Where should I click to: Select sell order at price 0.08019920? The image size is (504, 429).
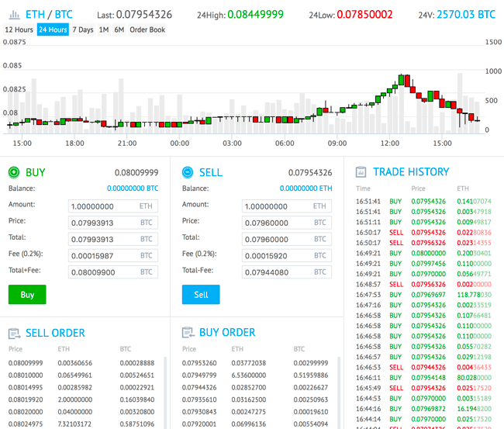pyautogui.click(x=81, y=400)
